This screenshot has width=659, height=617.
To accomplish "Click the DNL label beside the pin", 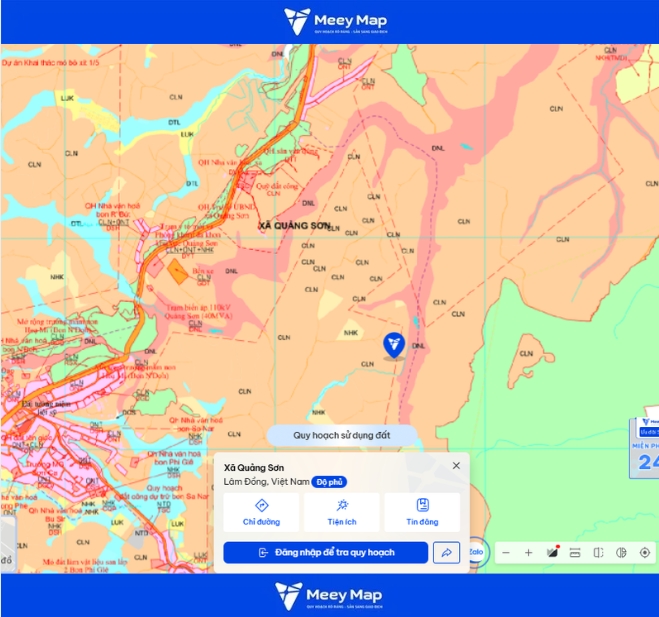I will (x=418, y=346).
